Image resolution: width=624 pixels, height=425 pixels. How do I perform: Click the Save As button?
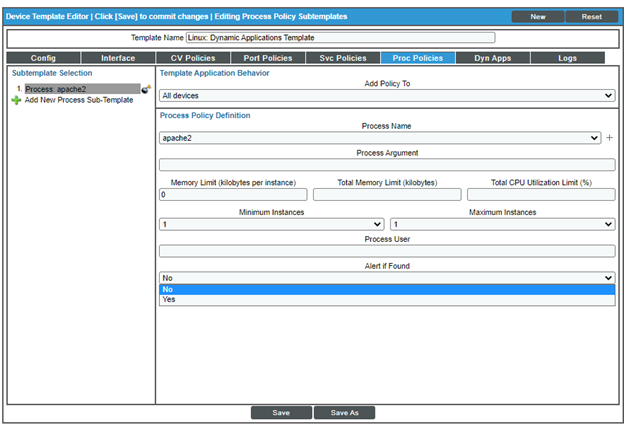click(344, 413)
